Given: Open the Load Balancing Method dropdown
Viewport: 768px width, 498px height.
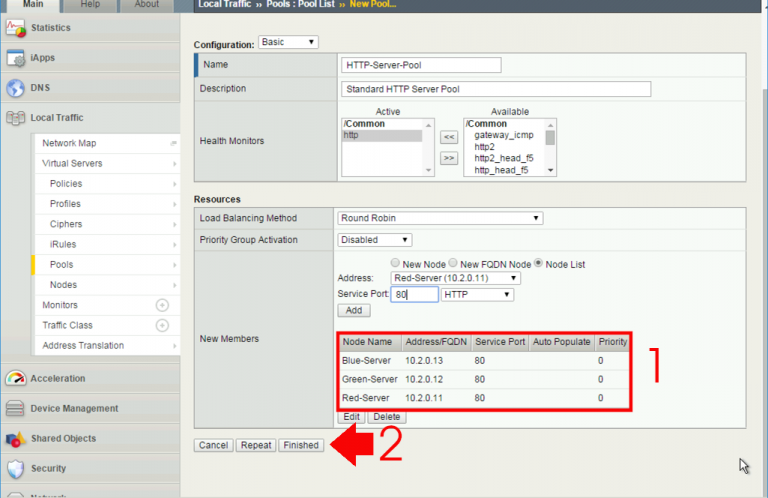Looking at the screenshot, I should pos(440,218).
